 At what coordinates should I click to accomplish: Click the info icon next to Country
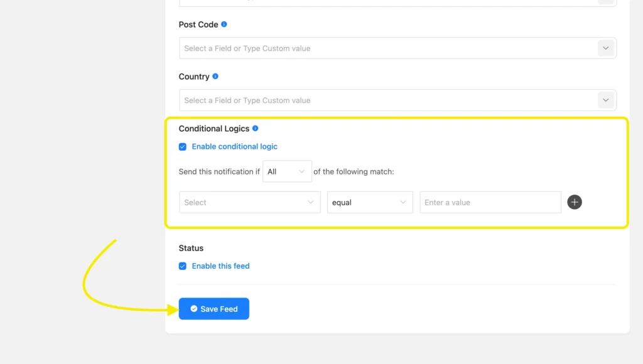(x=215, y=77)
